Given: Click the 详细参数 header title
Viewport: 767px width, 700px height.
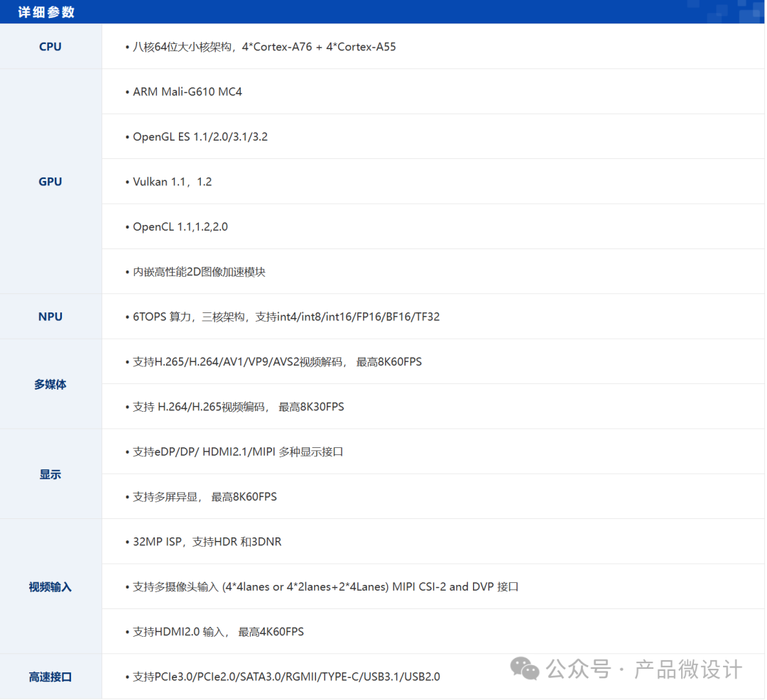Looking at the screenshot, I should (x=46, y=12).
